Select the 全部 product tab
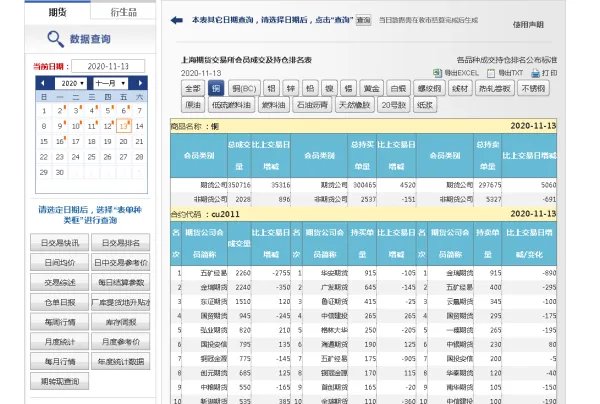This screenshot has height=404, width=600. 192,88
